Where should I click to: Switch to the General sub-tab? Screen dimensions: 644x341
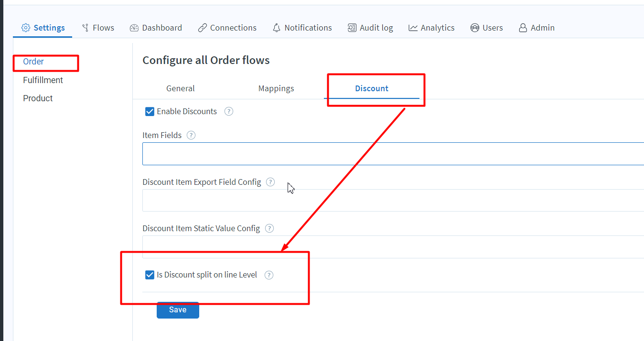[x=181, y=88]
